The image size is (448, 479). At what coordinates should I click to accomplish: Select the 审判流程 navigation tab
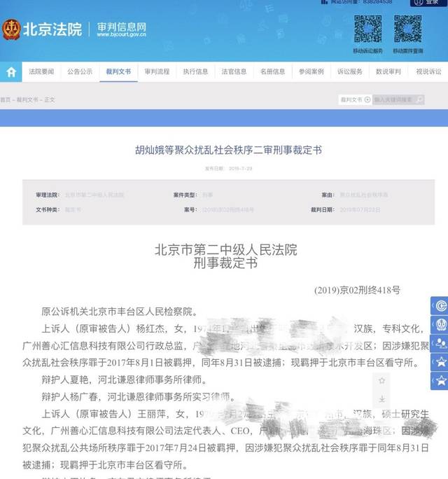pyautogui.click(x=157, y=71)
